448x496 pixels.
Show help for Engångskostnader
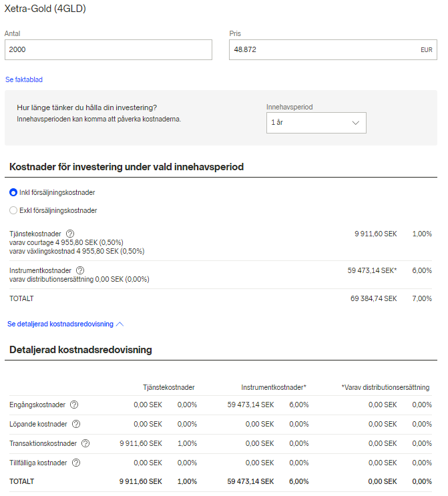click(74, 405)
